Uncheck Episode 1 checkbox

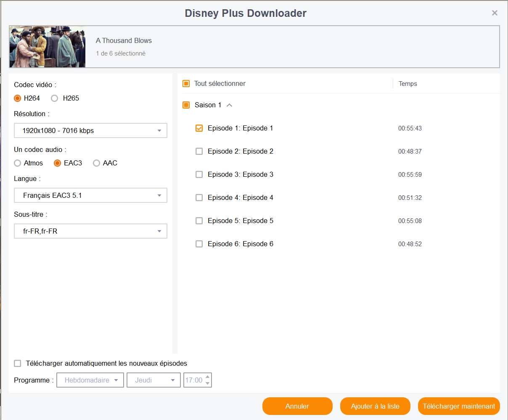click(x=199, y=128)
